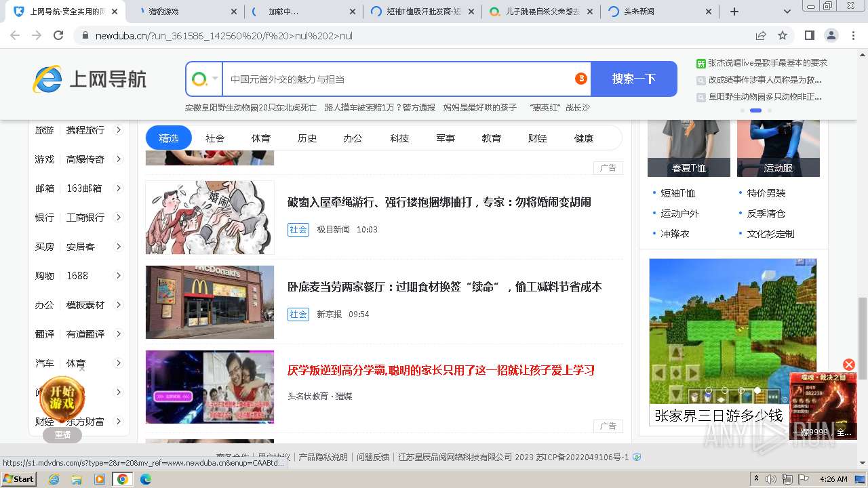This screenshot has width=868, height=488.
Task: Expand the tab search chevron
Action: (787, 12)
